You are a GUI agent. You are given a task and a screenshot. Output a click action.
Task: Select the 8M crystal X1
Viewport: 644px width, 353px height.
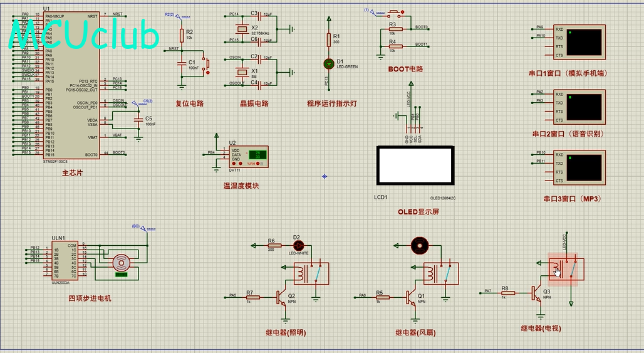pyautogui.click(x=242, y=72)
